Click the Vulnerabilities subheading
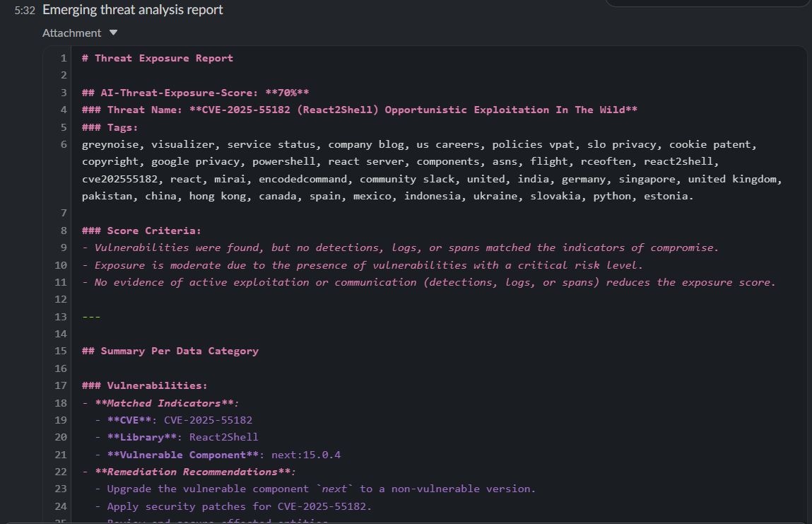Image resolution: width=812 pixels, height=524 pixels. [x=144, y=385]
